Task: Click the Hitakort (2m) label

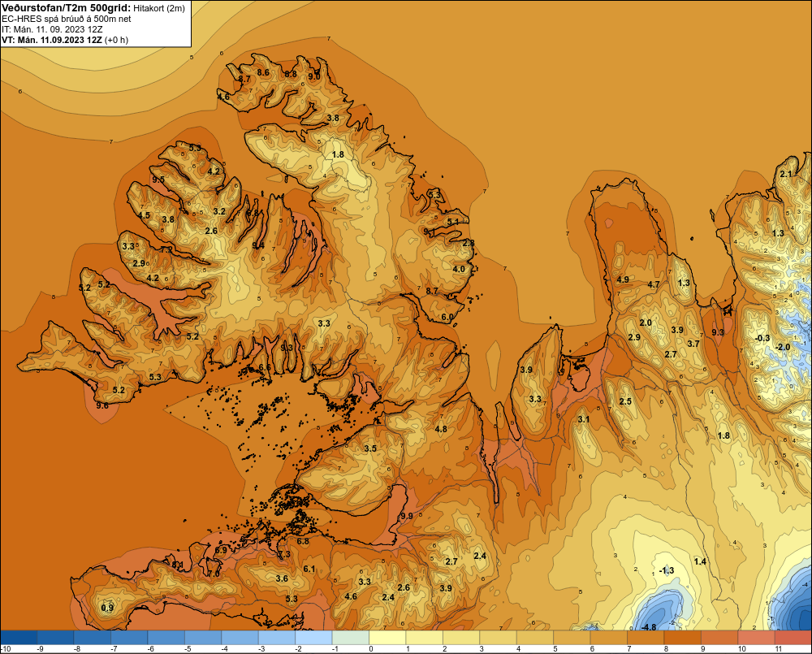Action: tap(159, 8)
